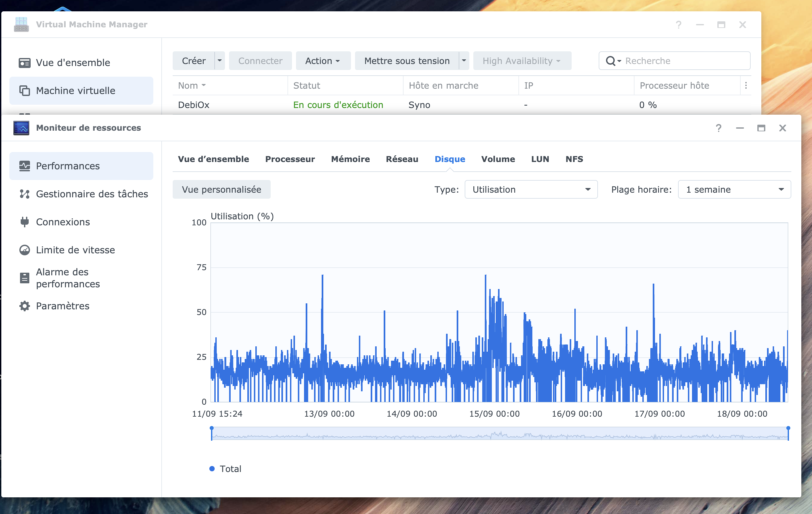Screen dimensions: 812x514
Task: Open Limite de vitesse gauge icon
Action: pyautogui.click(x=25, y=250)
